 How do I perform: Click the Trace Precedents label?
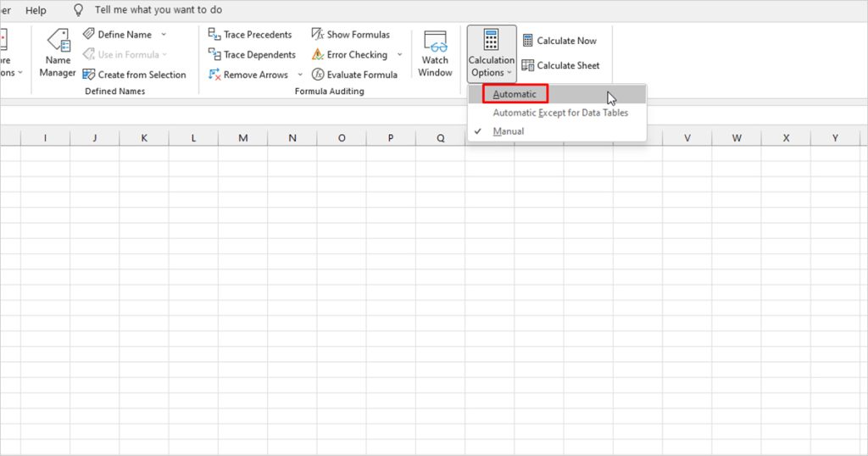258,34
